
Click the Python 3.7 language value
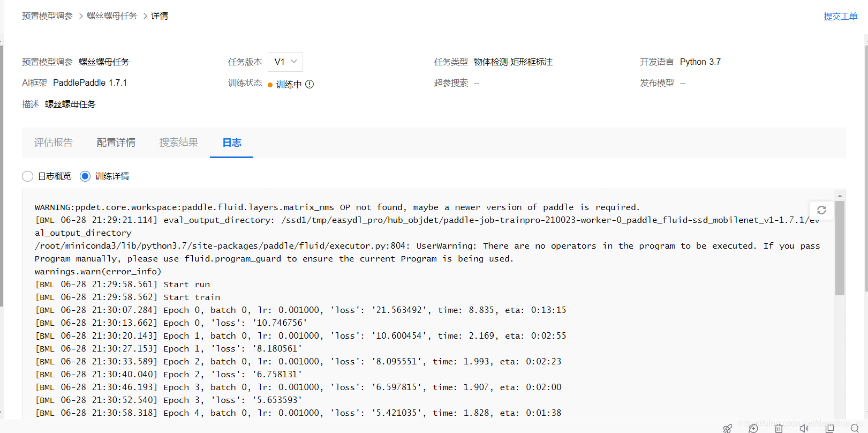[x=700, y=62]
